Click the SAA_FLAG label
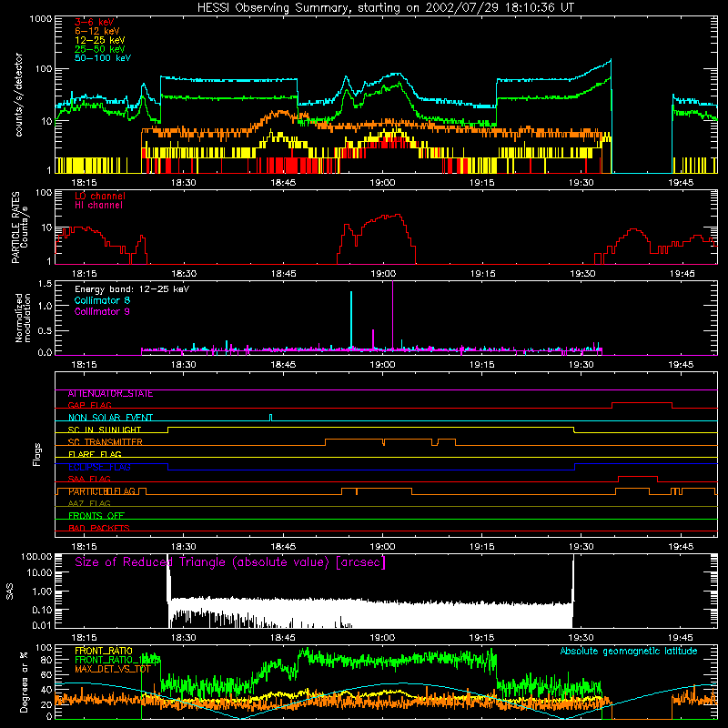 (89, 479)
